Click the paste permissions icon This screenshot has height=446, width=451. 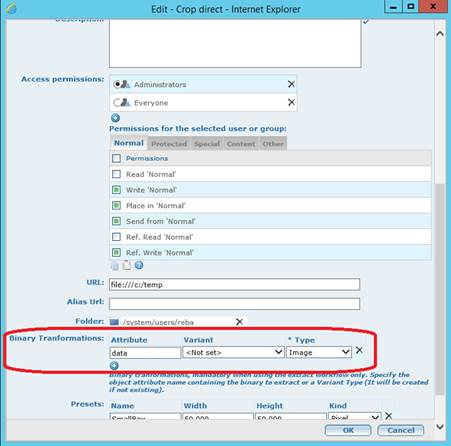point(127,265)
